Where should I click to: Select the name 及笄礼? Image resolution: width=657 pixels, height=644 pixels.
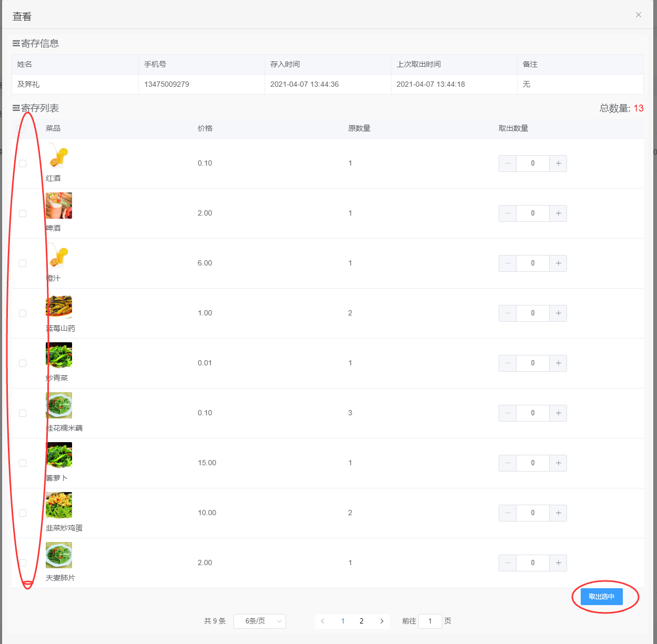[28, 84]
